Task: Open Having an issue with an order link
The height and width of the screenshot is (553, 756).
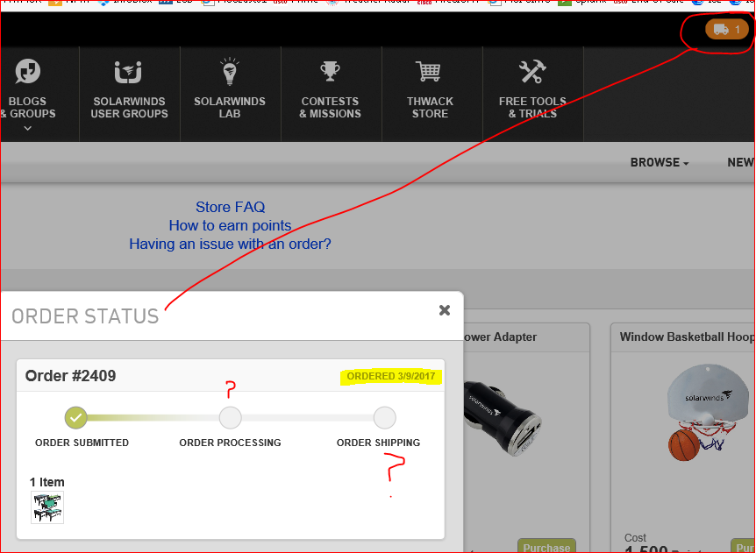Action: (x=230, y=244)
